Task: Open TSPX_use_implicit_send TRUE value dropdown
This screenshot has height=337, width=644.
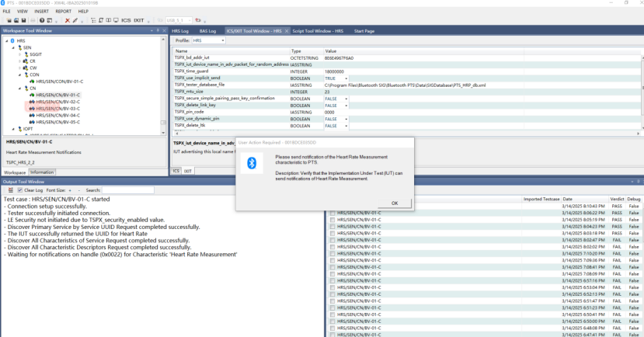Action: coord(346,78)
